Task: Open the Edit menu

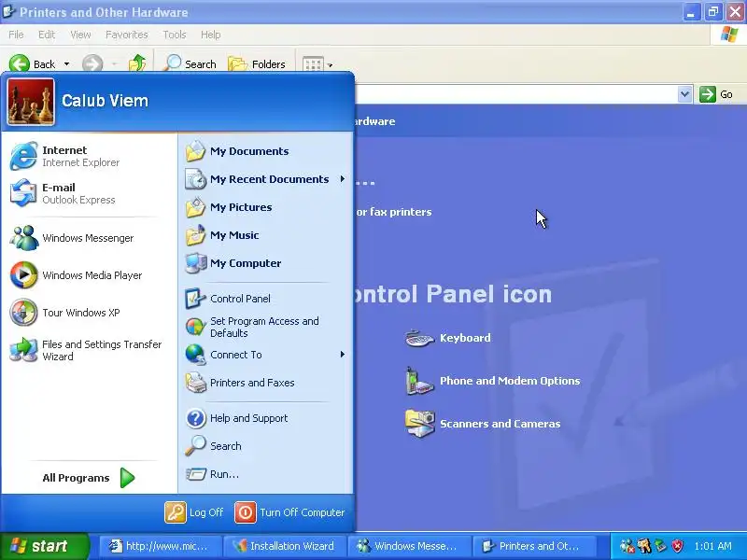Action: point(47,35)
